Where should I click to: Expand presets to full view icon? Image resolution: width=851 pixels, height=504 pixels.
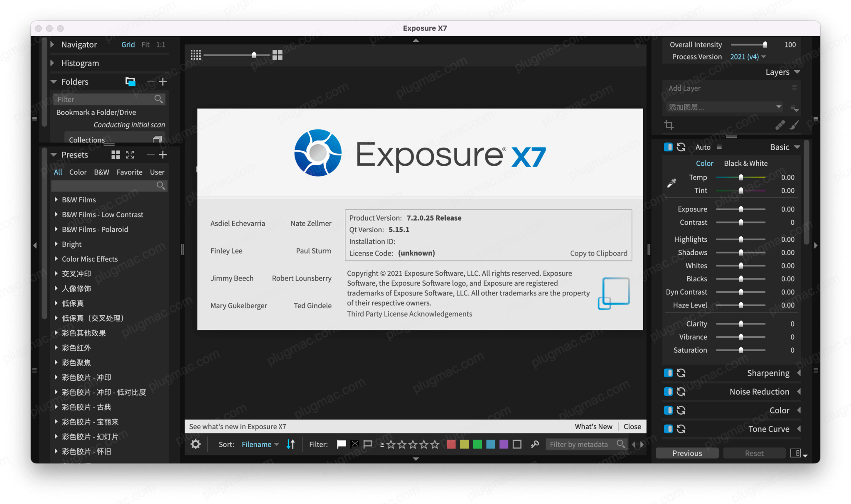click(130, 155)
